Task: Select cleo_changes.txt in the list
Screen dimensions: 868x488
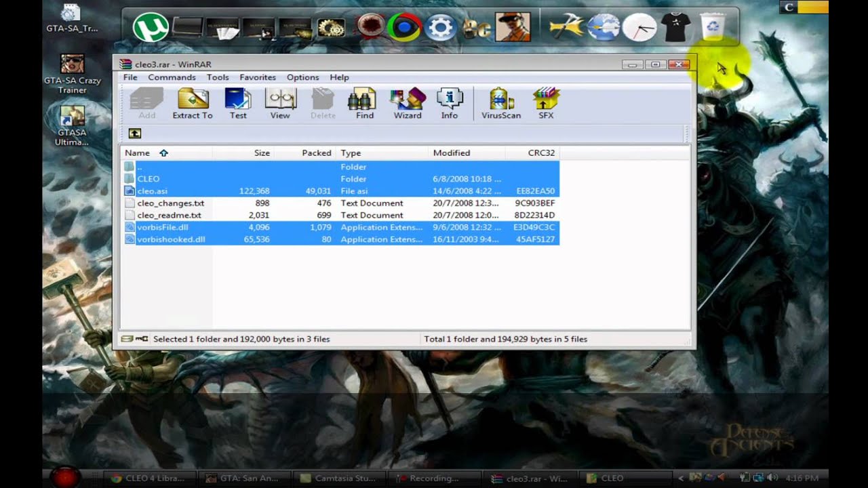Action: (x=341, y=203)
